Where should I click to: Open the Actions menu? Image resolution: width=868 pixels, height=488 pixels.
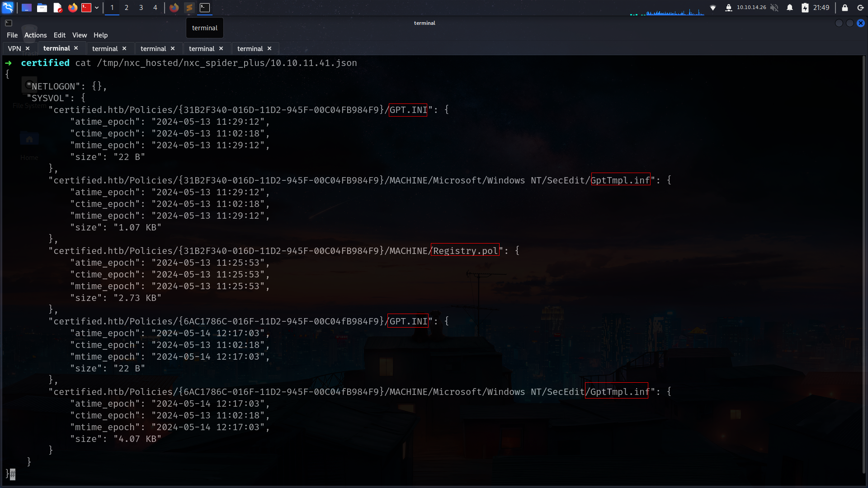(x=35, y=35)
